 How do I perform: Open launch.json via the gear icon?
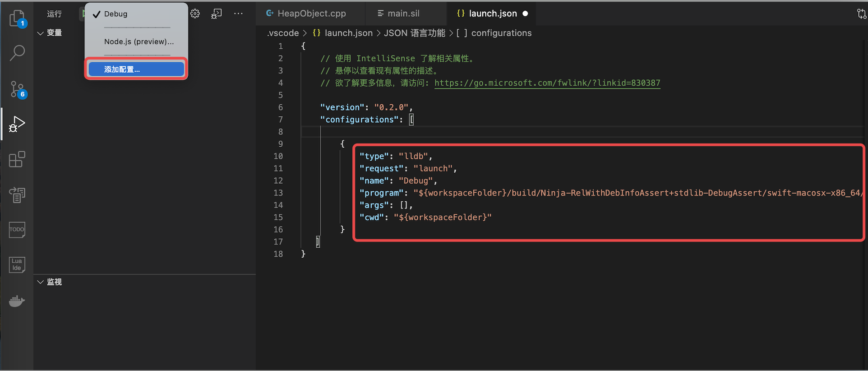click(195, 14)
